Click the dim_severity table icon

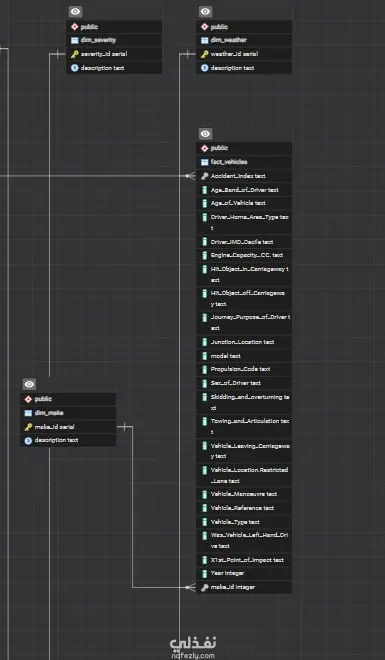[x=74, y=40]
